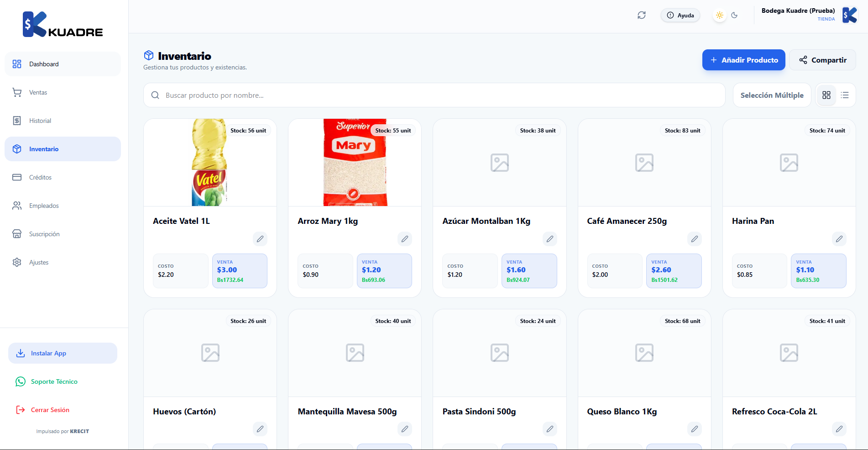Click Stock: 38 unit badge

pos(538,131)
